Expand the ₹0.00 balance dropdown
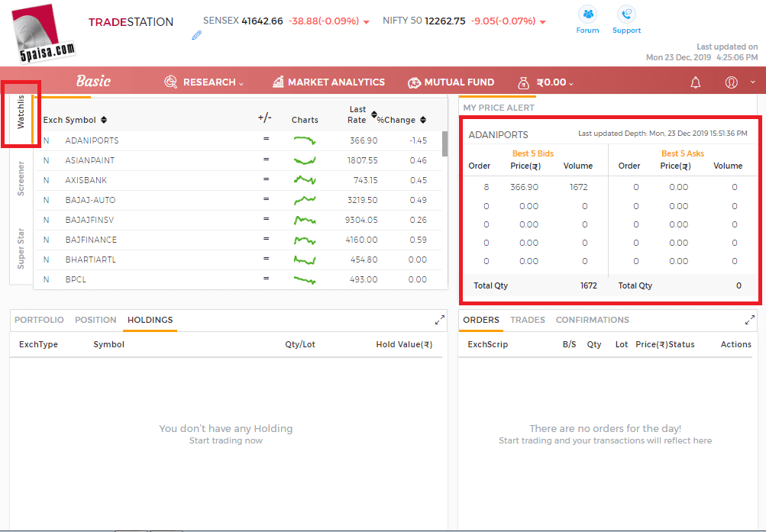Viewport: 766px width, 532px height. [570, 83]
